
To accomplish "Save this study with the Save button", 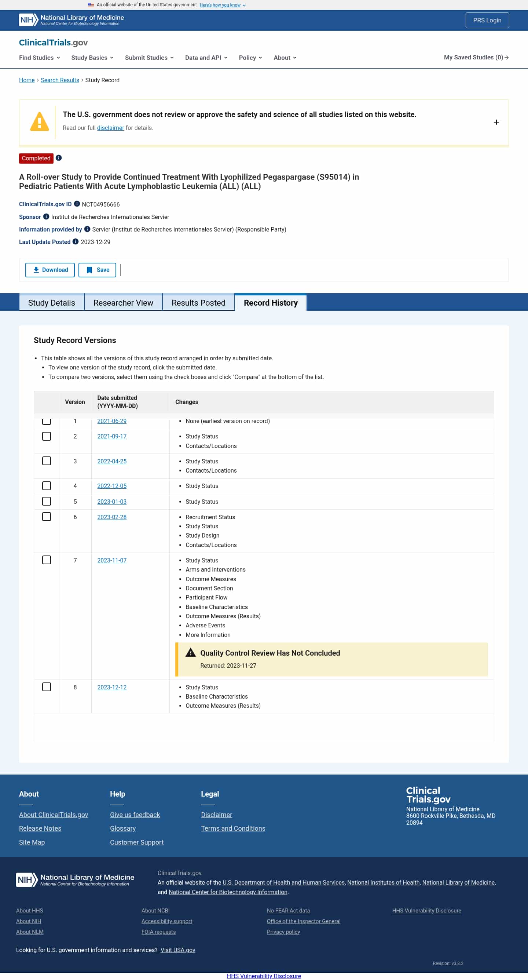I will click(97, 270).
